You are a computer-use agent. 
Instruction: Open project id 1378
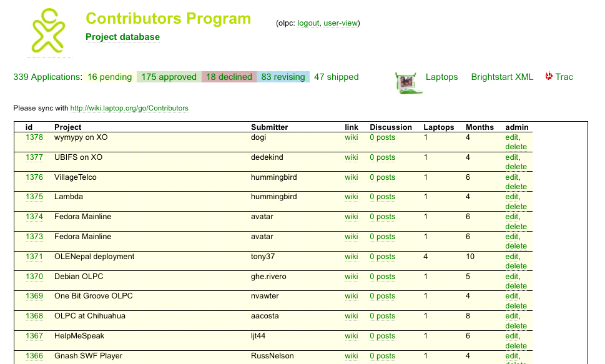(x=34, y=137)
